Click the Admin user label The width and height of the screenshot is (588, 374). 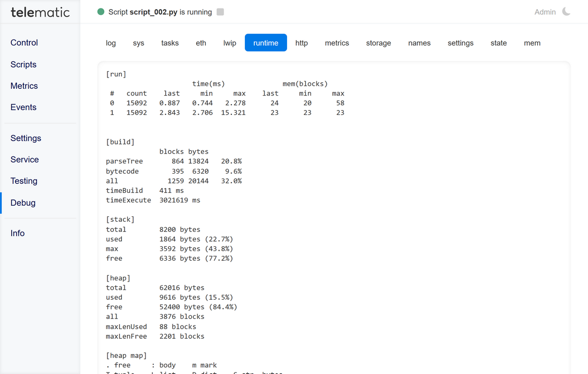545,12
